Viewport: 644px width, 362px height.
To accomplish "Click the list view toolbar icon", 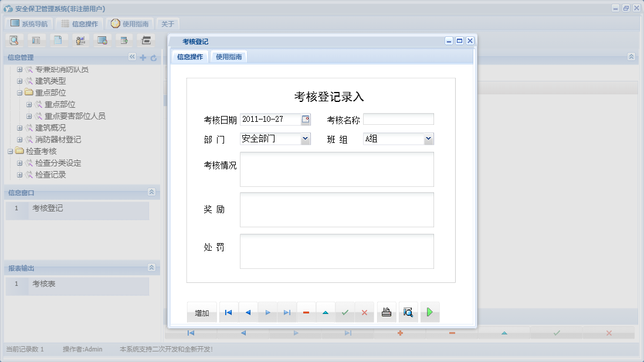I will (36, 40).
